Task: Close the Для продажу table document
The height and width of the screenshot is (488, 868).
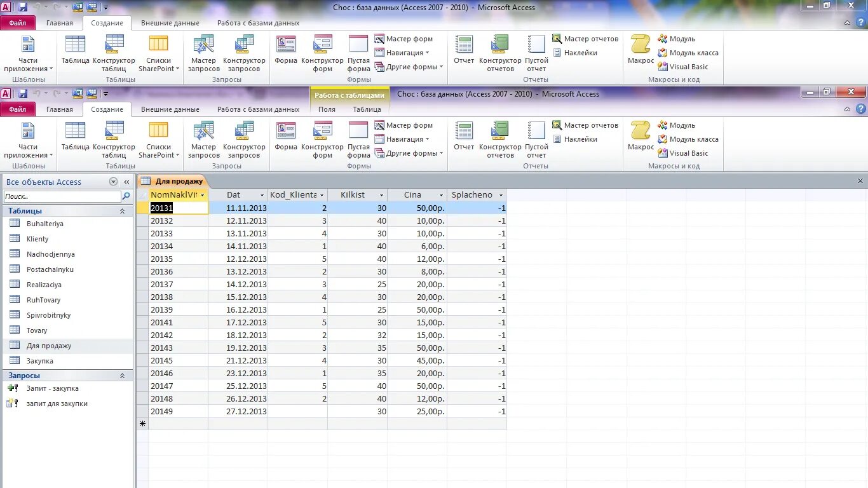Action: tap(860, 181)
